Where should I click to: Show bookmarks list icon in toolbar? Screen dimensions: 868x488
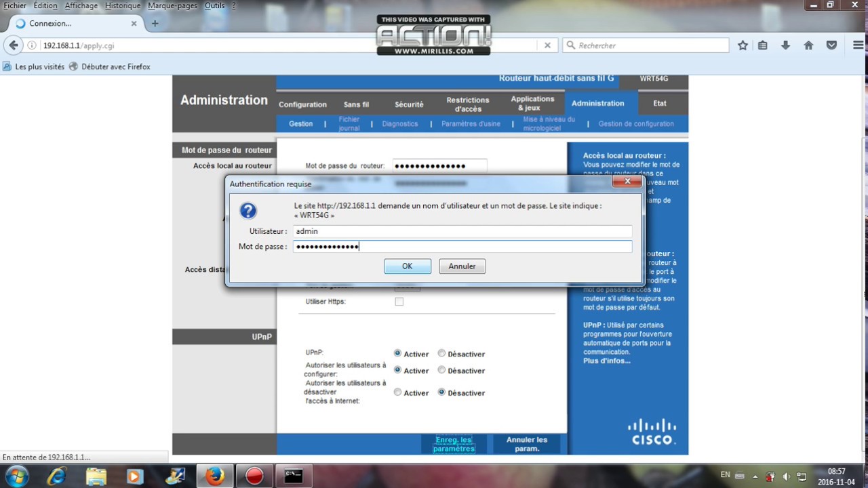click(x=763, y=45)
